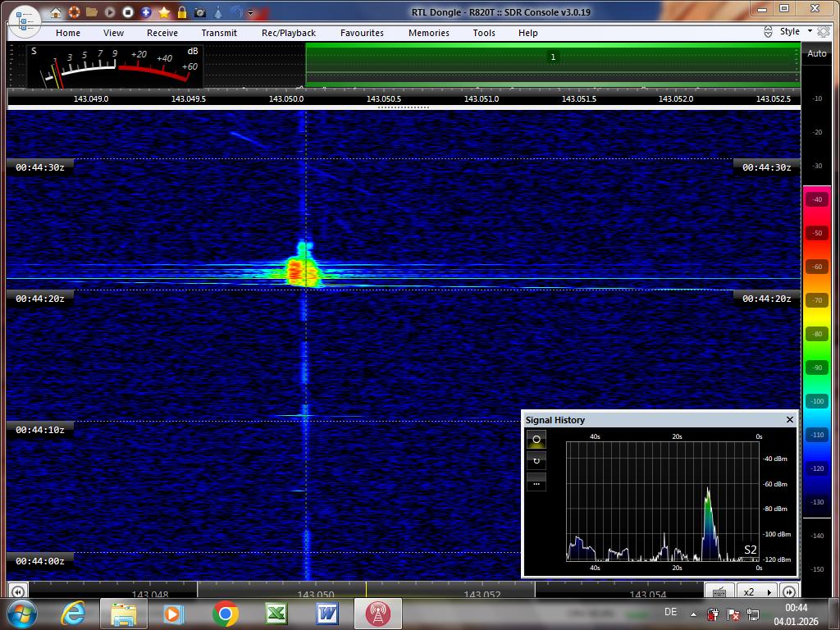Open the three-dots options in Signal History
This screenshot has height=630, width=840.
point(536,483)
